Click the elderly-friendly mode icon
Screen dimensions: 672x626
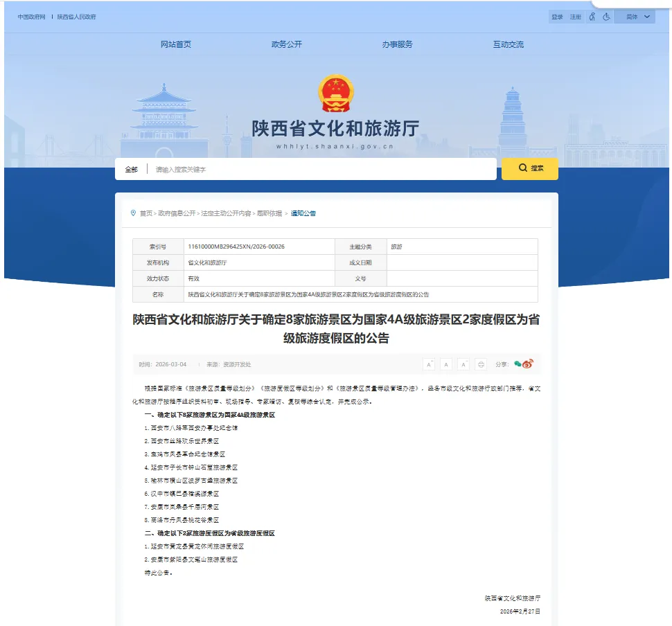(x=592, y=17)
